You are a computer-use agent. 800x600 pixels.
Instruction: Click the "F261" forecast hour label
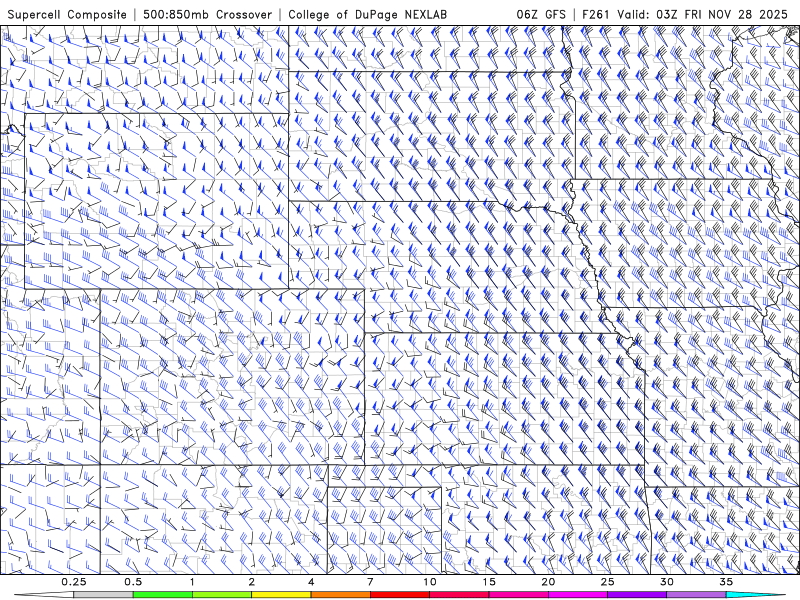[x=597, y=14]
